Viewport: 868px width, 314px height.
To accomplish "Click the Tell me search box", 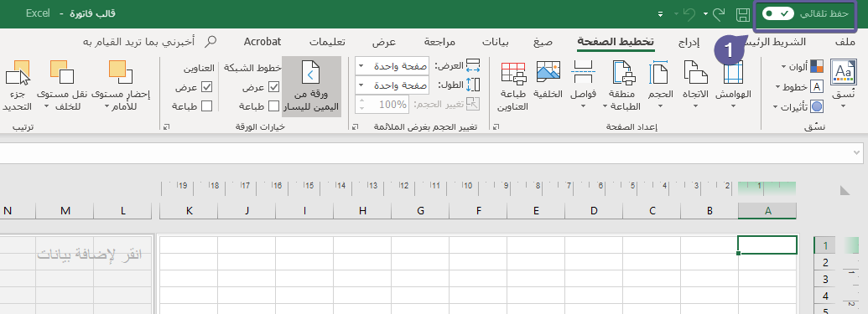I will click(x=149, y=42).
